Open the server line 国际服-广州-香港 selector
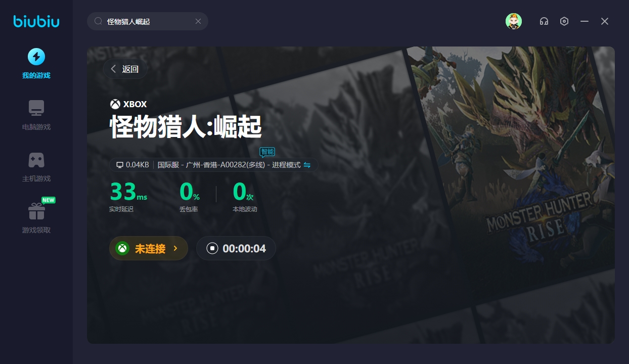The height and width of the screenshot is (364, 629). [x=229, y=165]
